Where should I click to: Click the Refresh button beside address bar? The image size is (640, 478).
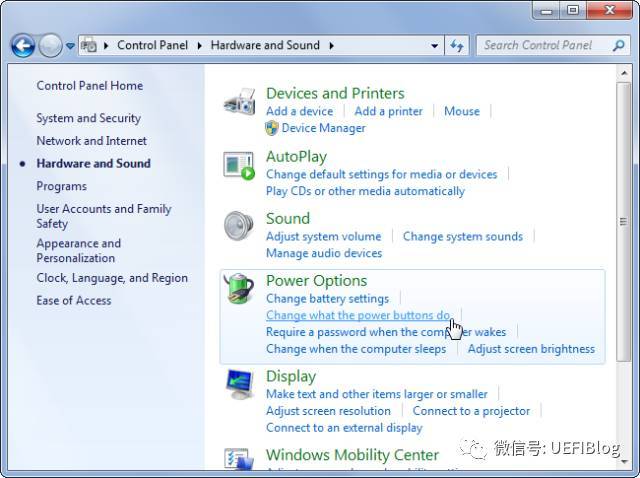pyautogui.click(x=457, y=46)
